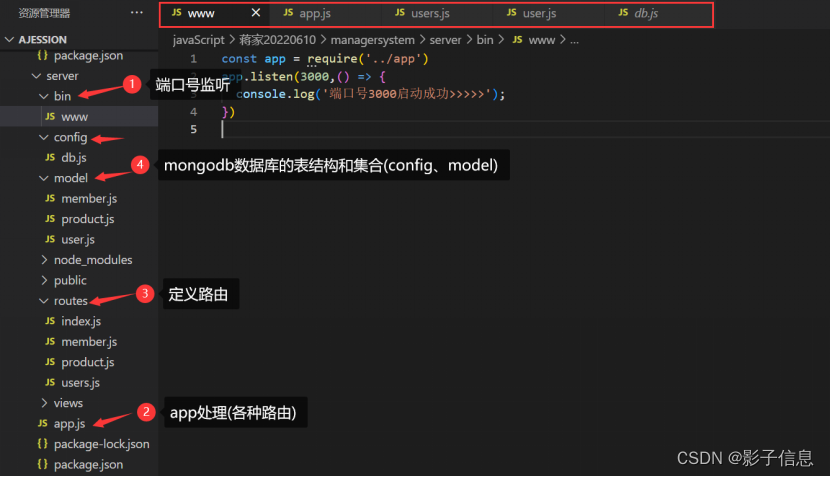The height and width of the screenshot is (477, 830).
Task: Collapse the bin folder chevron
Action: point(44,96)
